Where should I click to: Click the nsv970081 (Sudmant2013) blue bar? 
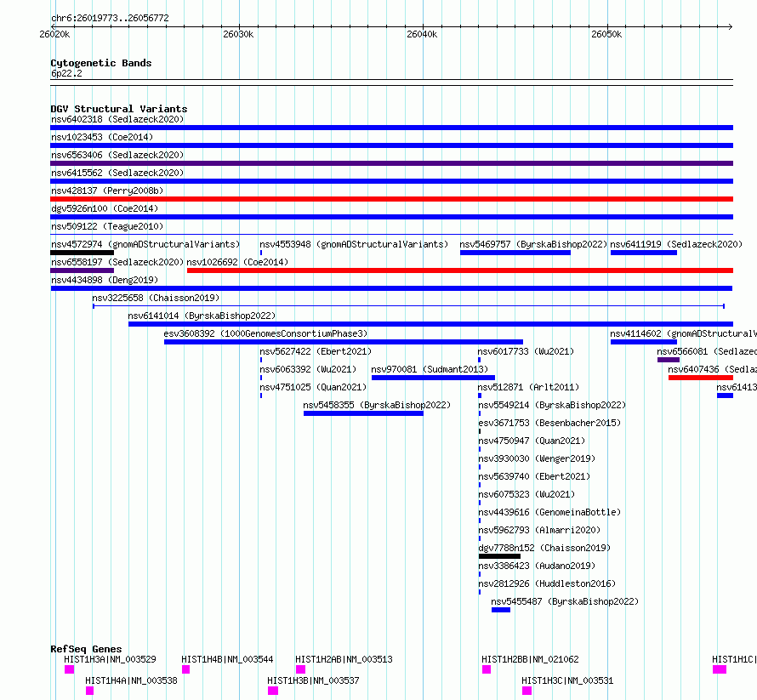pos(433,378)
